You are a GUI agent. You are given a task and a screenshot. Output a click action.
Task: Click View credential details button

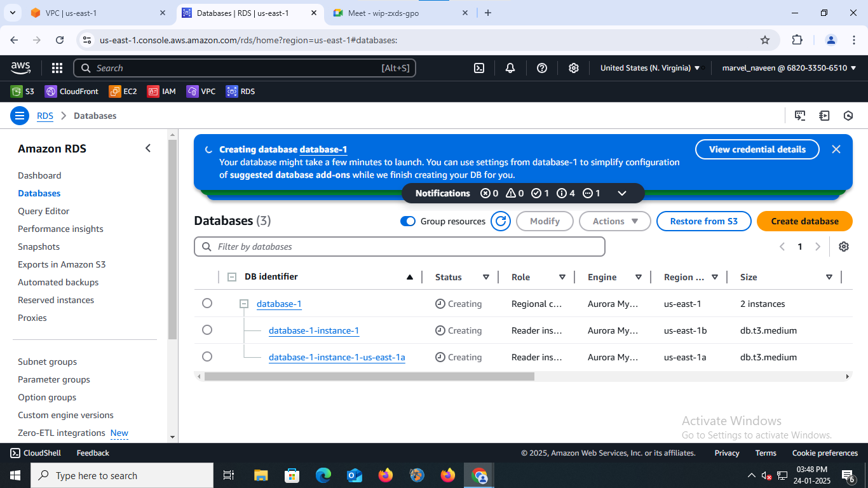pyautogui.click(x=757, y=149)
